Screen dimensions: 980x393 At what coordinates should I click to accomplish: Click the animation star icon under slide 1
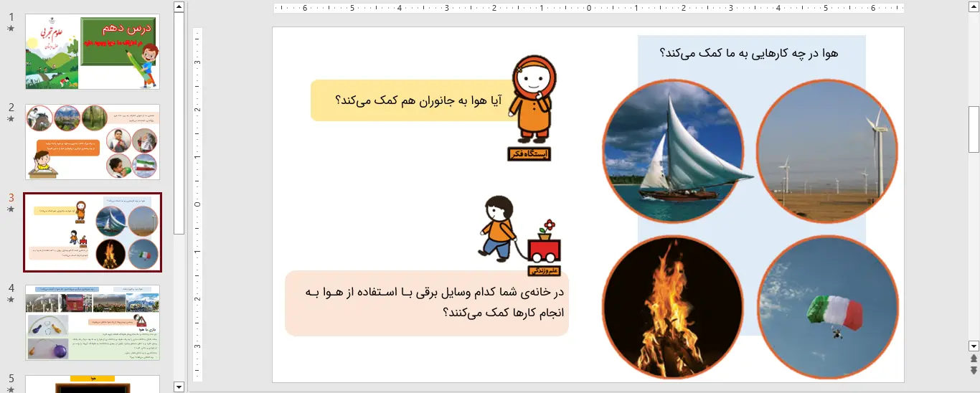[x=11, y=29]
